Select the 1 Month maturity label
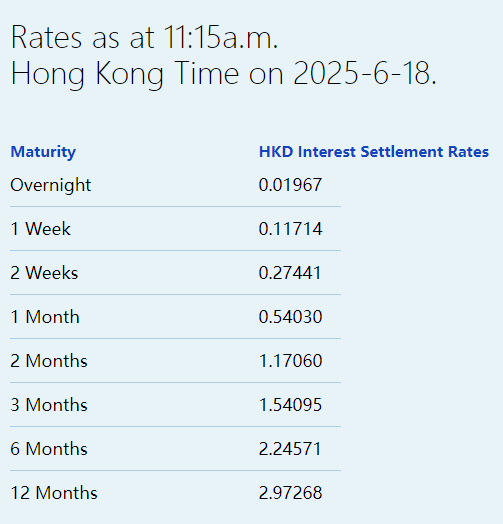 pos(45,317)
